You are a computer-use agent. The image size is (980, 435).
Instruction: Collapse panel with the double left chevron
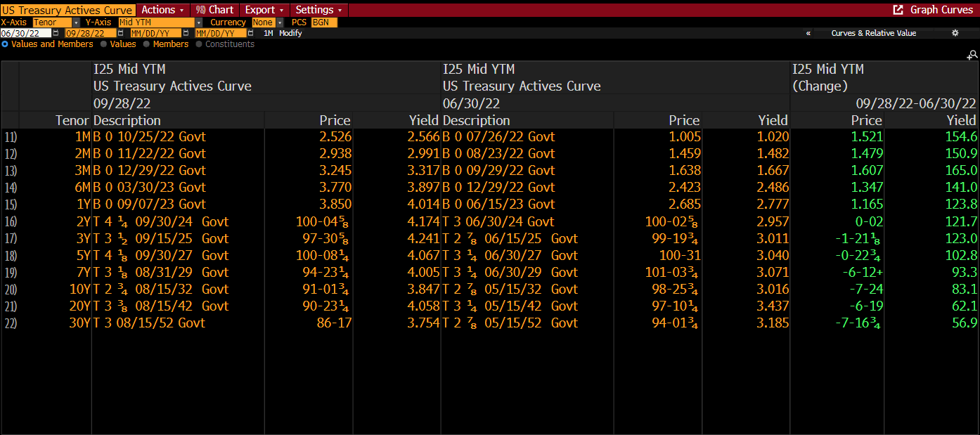[808, 33]
